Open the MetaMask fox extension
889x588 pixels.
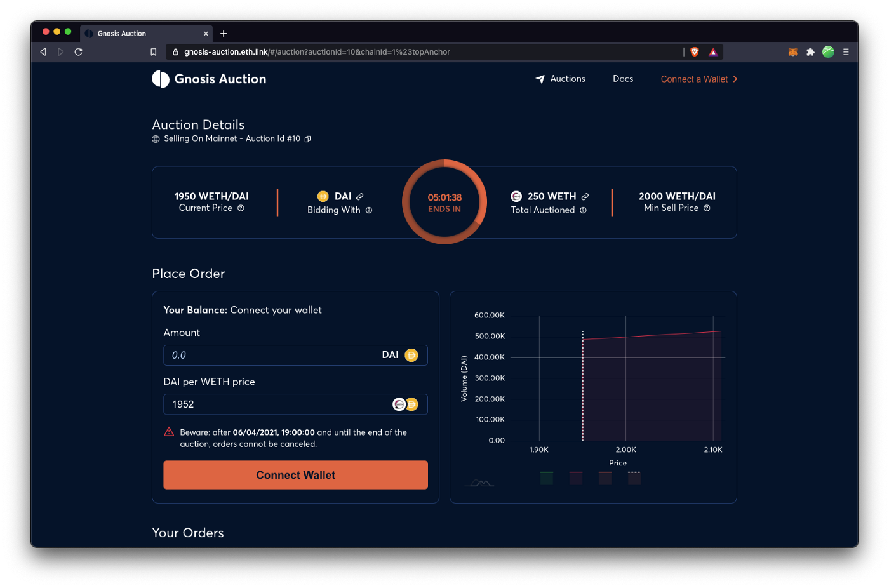pyautogui.click(x=793, y=52)
